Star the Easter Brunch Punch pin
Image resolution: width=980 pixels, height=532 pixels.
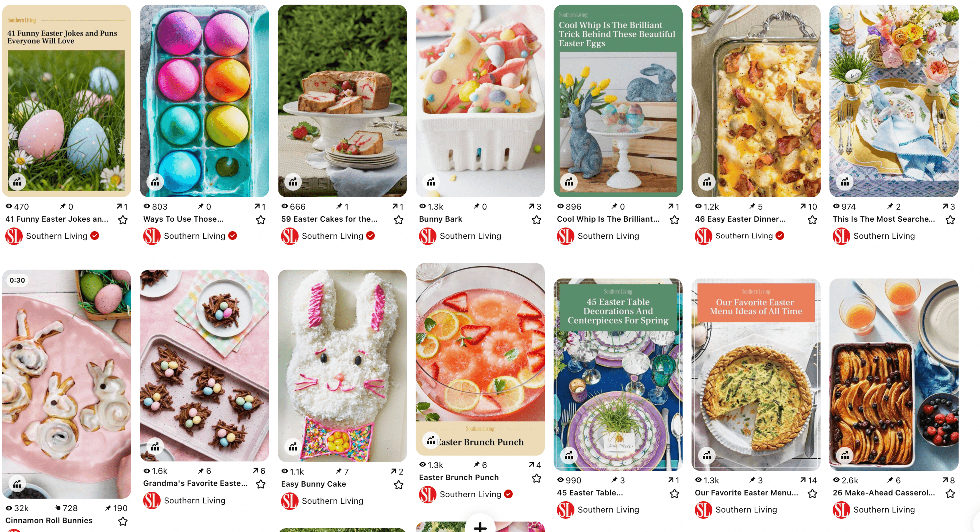pyautogui.click(x=536, y=478)
